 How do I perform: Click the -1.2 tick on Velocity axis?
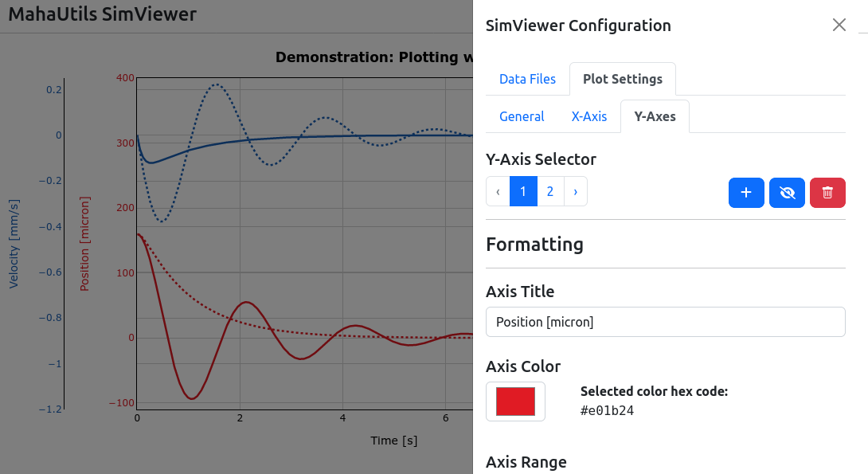coord(50,409)
